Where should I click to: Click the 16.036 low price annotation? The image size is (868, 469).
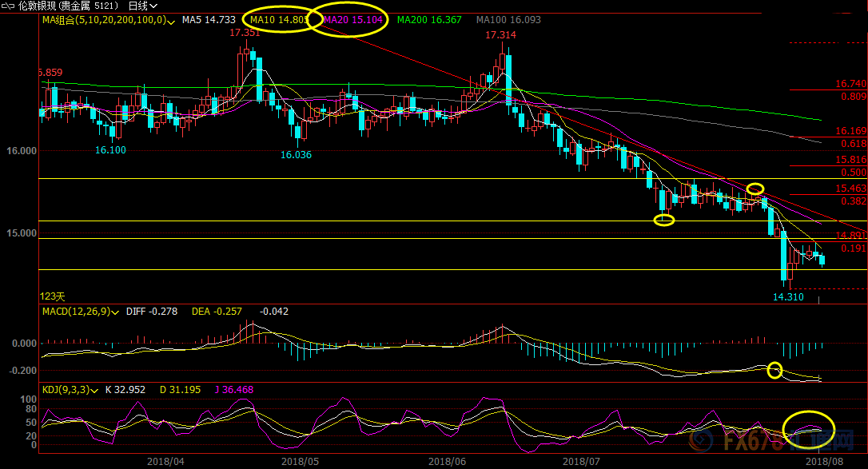coord(296,154)
